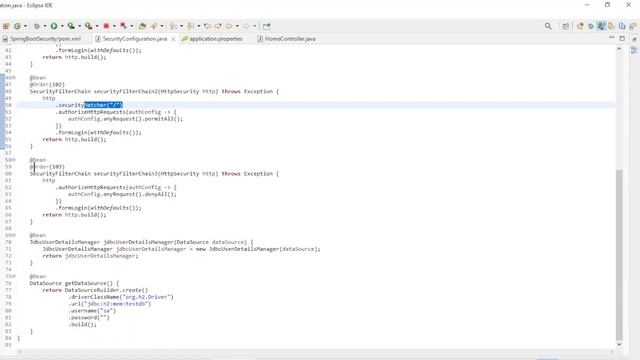Open dropdown beside the red Stop icon
Screen dimensions: 640x360
click(114, 26)
